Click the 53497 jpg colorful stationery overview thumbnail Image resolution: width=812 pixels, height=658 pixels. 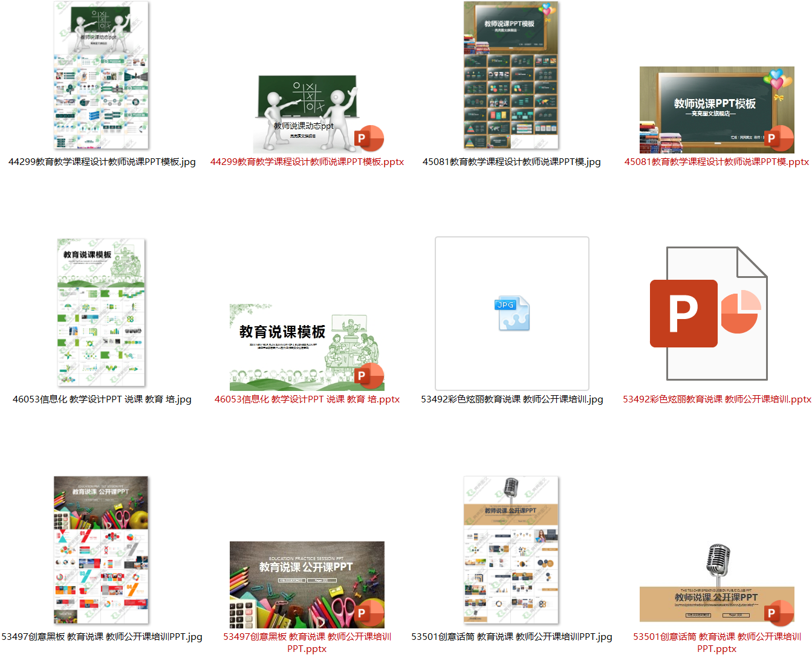click(x=102, y=550)
